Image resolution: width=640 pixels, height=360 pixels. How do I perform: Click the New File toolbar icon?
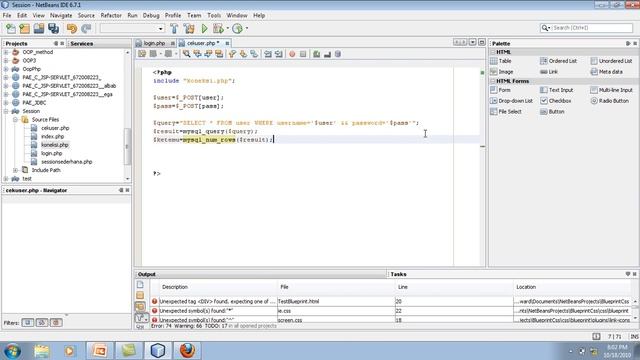(11, 29)
